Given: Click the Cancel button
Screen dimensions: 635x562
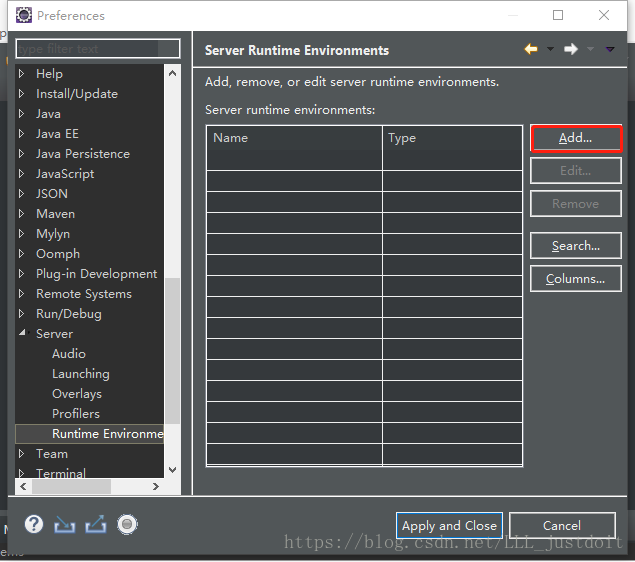Looking at the screenshot, I should tap(562, 526).
